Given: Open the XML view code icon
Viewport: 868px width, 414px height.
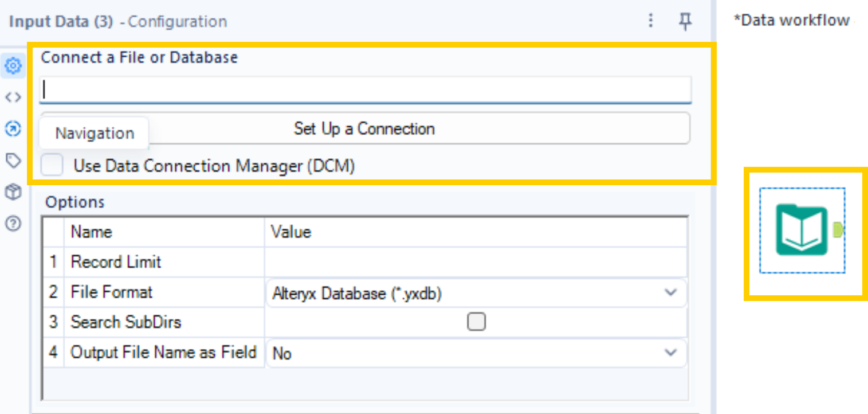Looking at the screenshot, I should pos(13,97).
